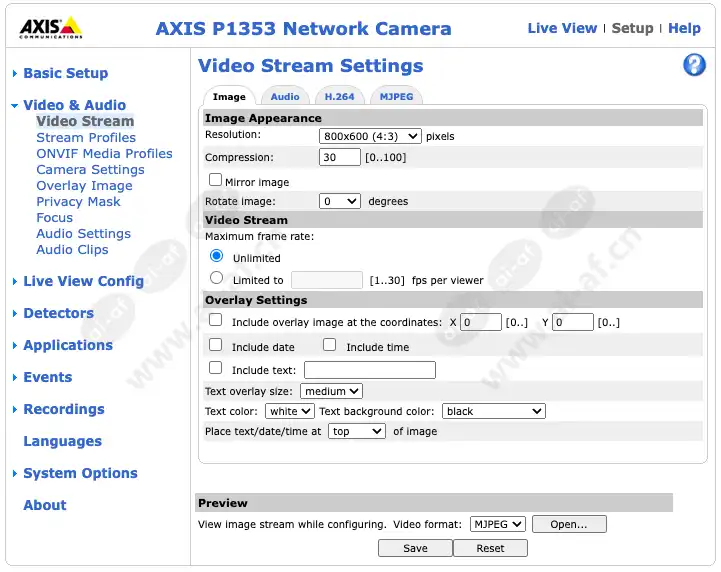The height and width of the screenshot is (572, 721).
Task: Expand the Detectors menu
Action: tap(15, 313)
